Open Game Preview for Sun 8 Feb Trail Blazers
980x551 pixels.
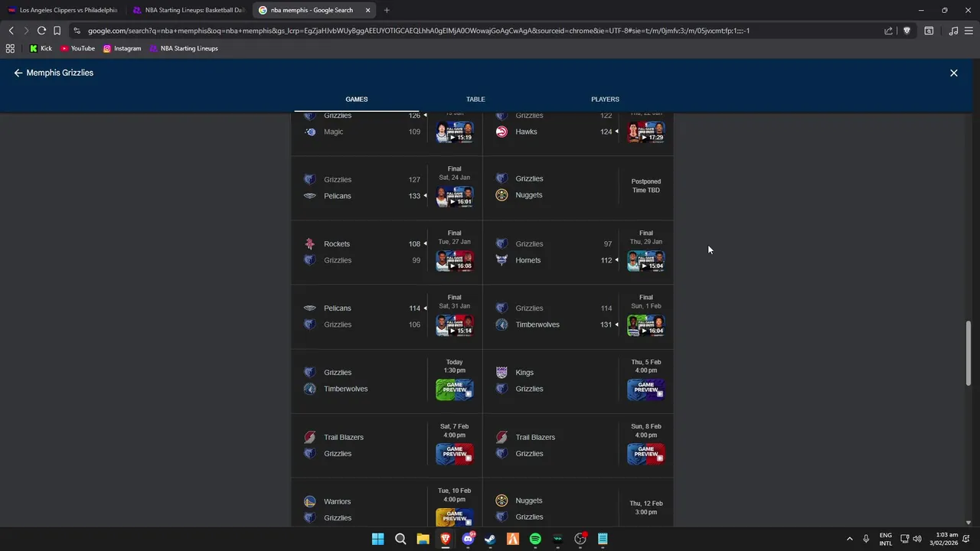pos(646,453)
